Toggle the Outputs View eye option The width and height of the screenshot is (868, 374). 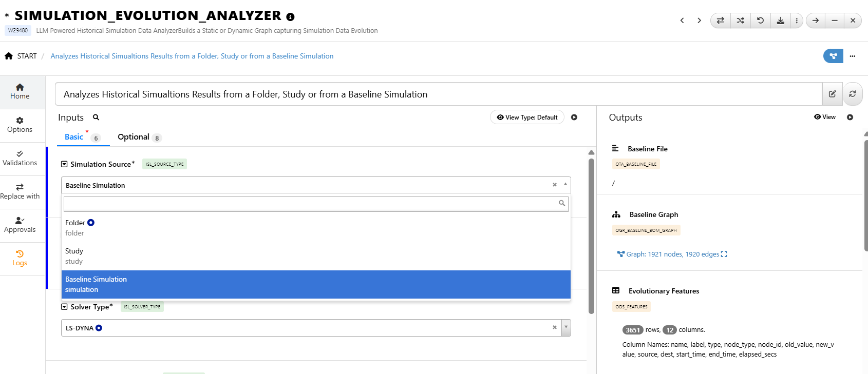pyautogui.click(x=825, y=117)
